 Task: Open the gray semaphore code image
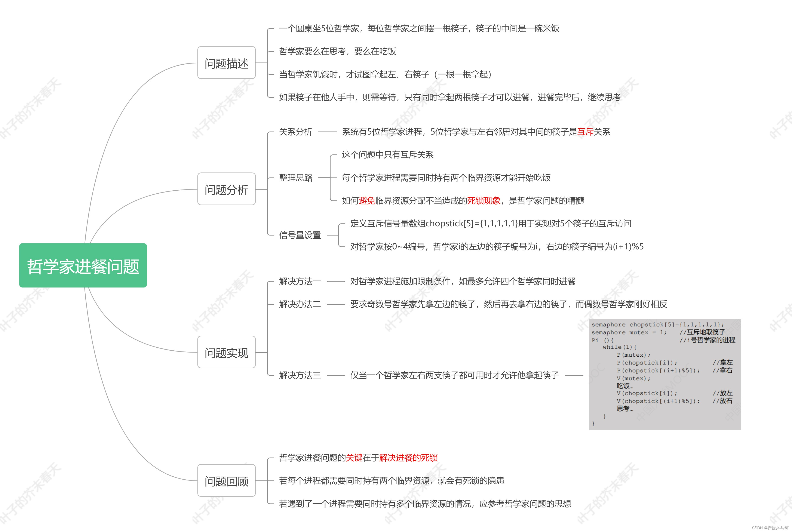tap(665, 375)
